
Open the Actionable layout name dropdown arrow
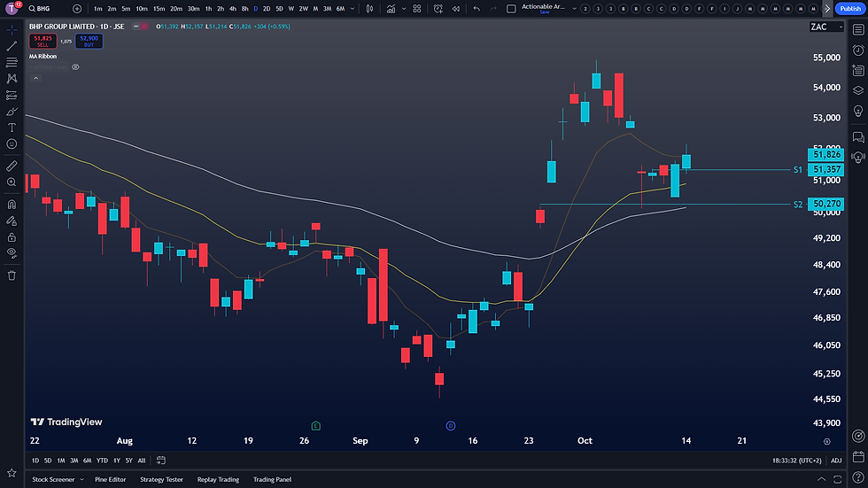click(574, 9)
